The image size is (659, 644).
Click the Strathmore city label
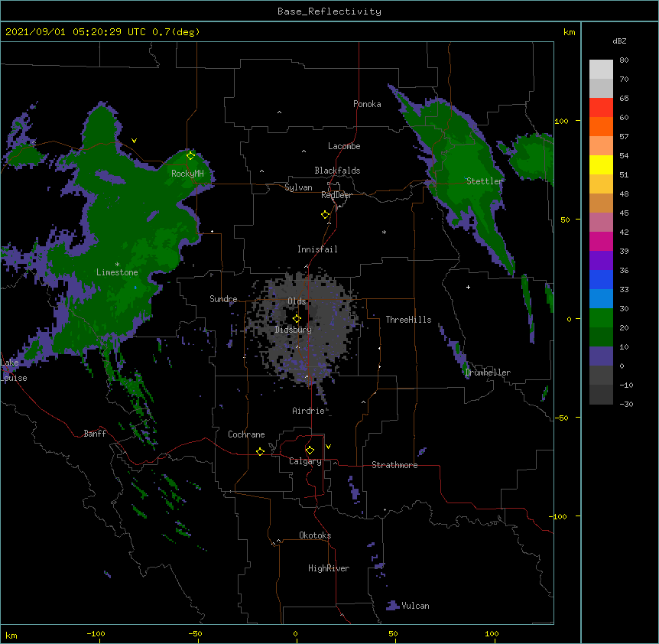coord(394,465)
